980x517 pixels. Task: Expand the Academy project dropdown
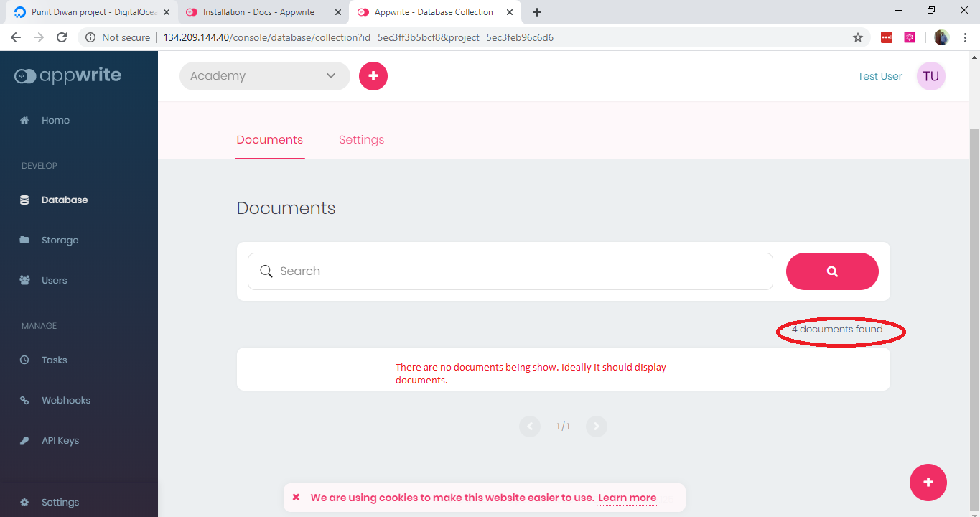[264, 75]
